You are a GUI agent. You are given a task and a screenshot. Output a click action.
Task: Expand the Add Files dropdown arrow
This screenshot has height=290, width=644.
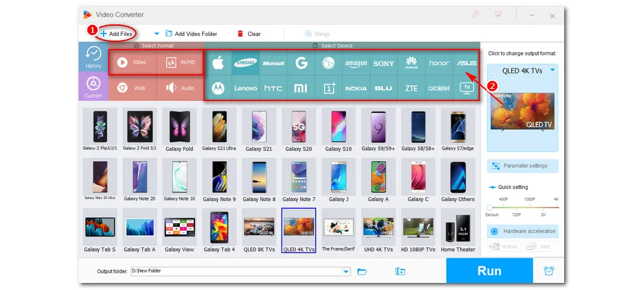pyautogui.click(x=156, y=34)
